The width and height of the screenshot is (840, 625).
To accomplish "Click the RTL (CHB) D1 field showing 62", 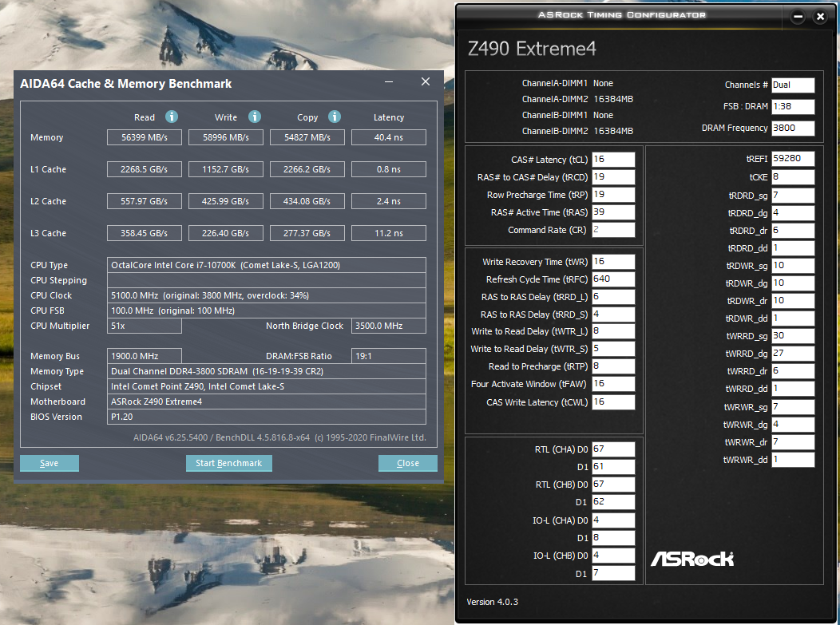I will [613, 502].
